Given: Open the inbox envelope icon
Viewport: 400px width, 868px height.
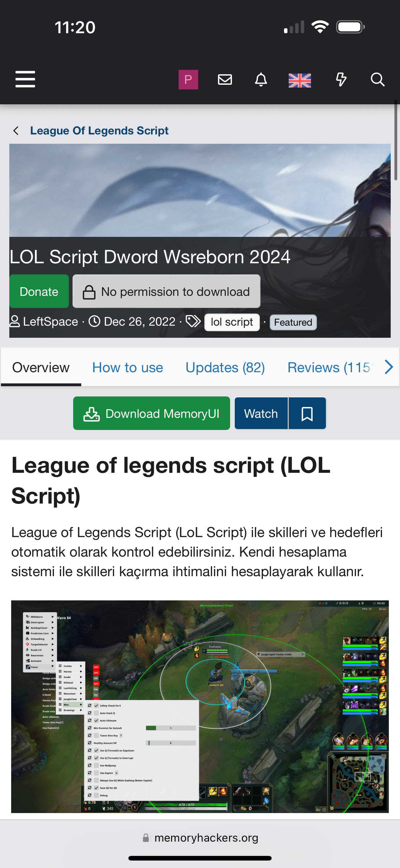Looking at the screenshot, I should [x=225, y=79].
